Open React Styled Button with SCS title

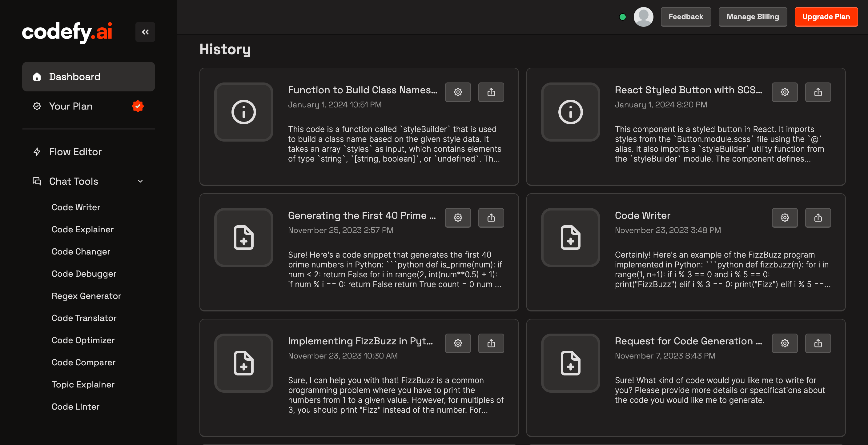click(688, 90)
